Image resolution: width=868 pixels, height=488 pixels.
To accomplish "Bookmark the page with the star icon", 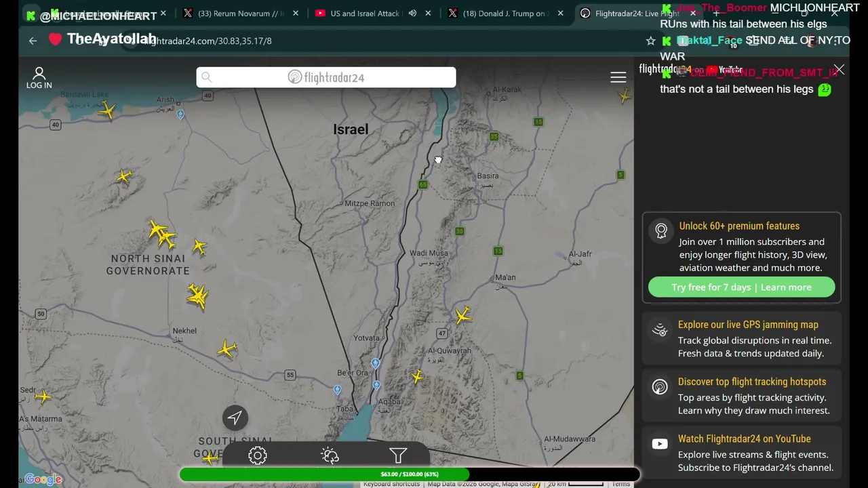I will 651,41.
